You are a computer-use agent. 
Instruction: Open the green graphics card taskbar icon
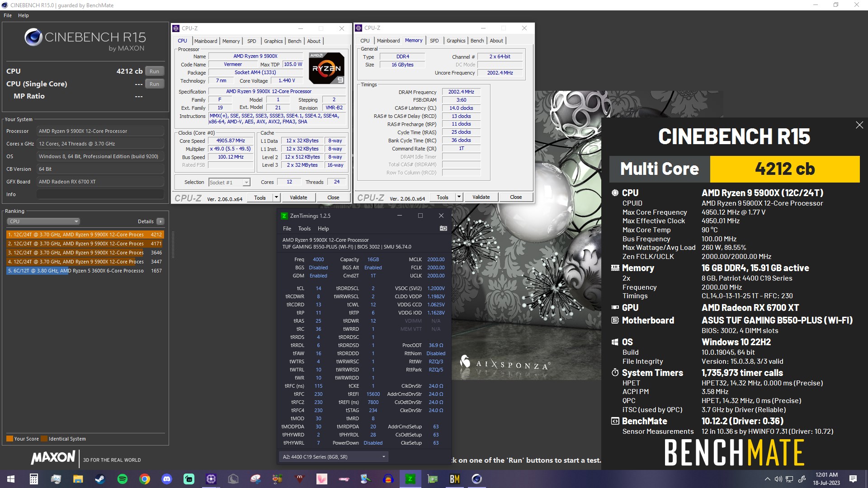[433, 479]
